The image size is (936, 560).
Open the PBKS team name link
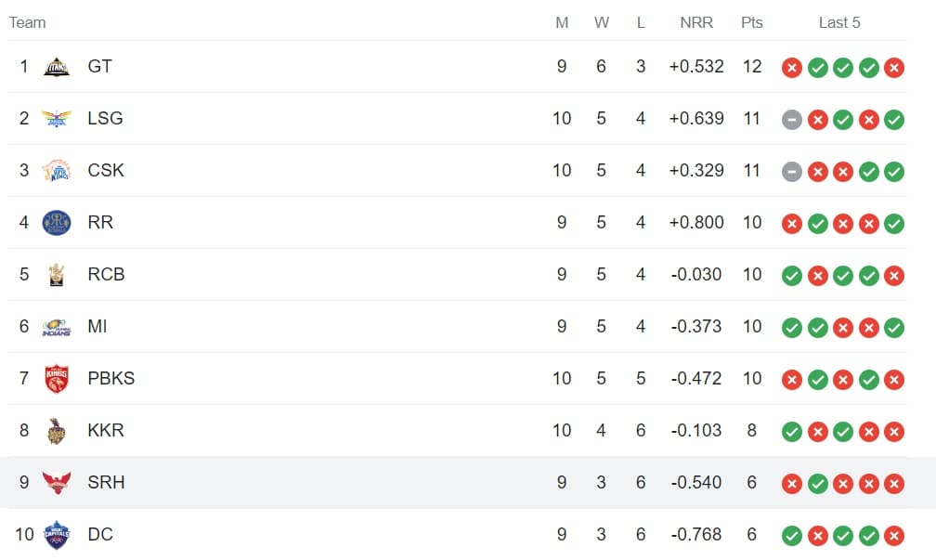pyautogui.click(x=110, y=379)
